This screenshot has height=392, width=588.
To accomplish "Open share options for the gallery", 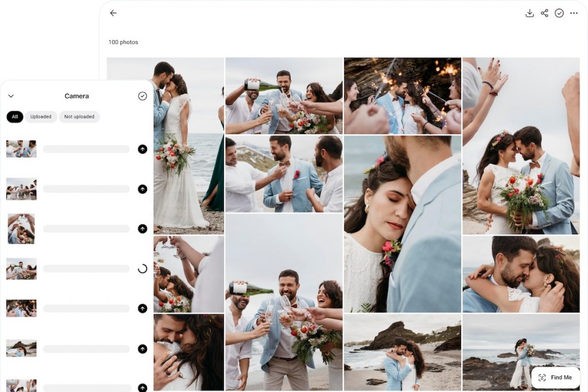I will coord(544,13).
